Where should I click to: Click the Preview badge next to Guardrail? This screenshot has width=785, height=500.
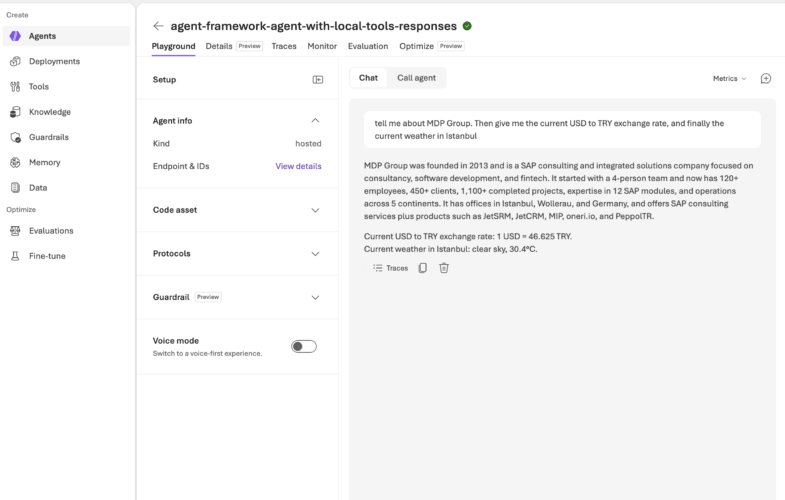click(208, 297)
